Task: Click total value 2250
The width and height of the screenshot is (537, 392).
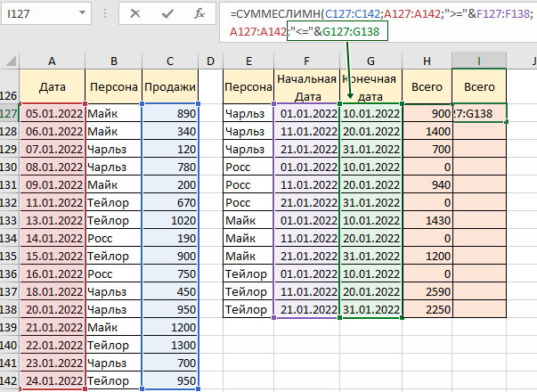Action: tap(427, 310)
